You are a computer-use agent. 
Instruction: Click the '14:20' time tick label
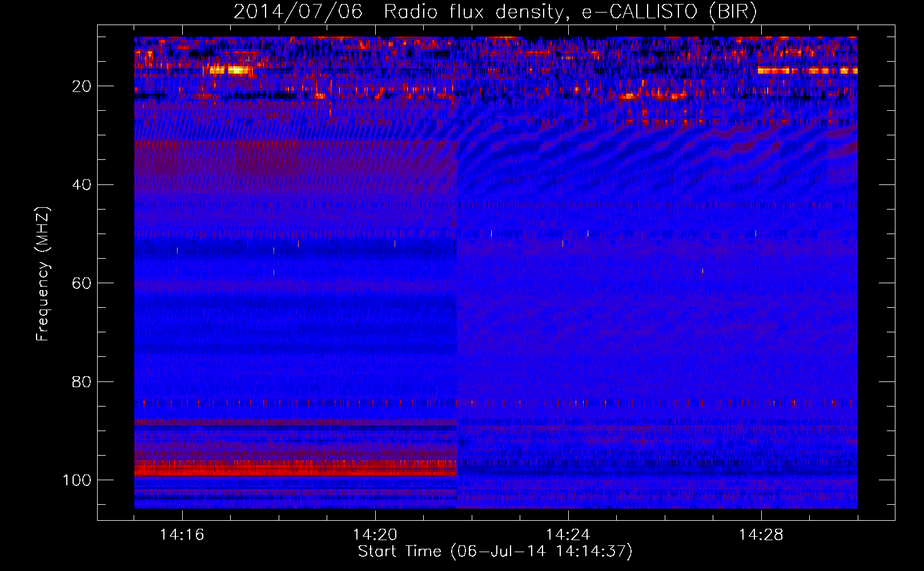point(375,535)
